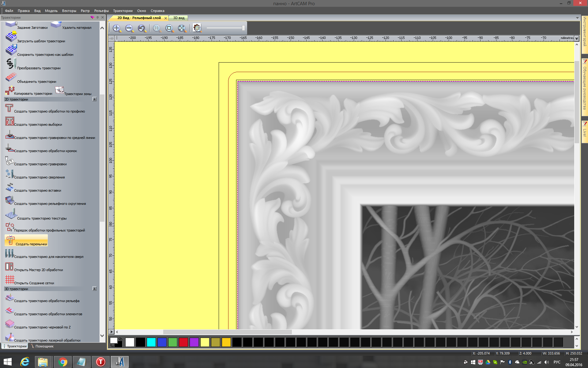Image resolution: width=588 pixels, height=368 pixels.
Task: Click Создать перемычки button
Action: click(26, 241)
